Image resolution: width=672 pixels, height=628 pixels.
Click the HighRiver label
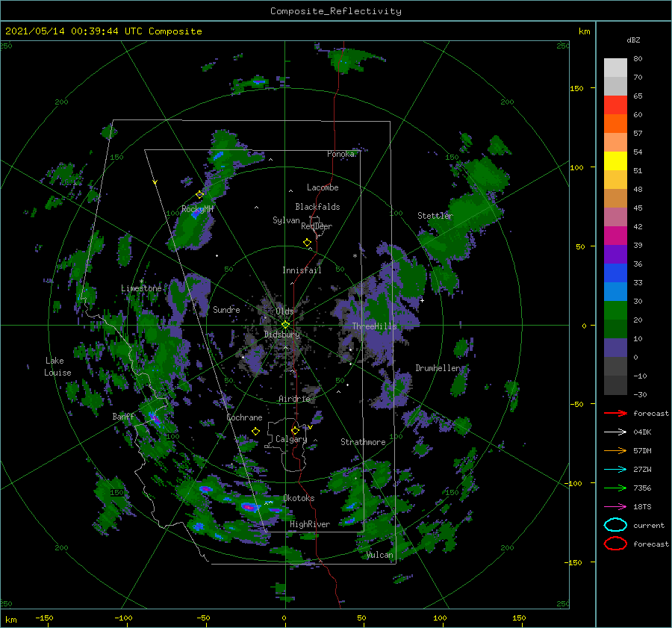310,524
